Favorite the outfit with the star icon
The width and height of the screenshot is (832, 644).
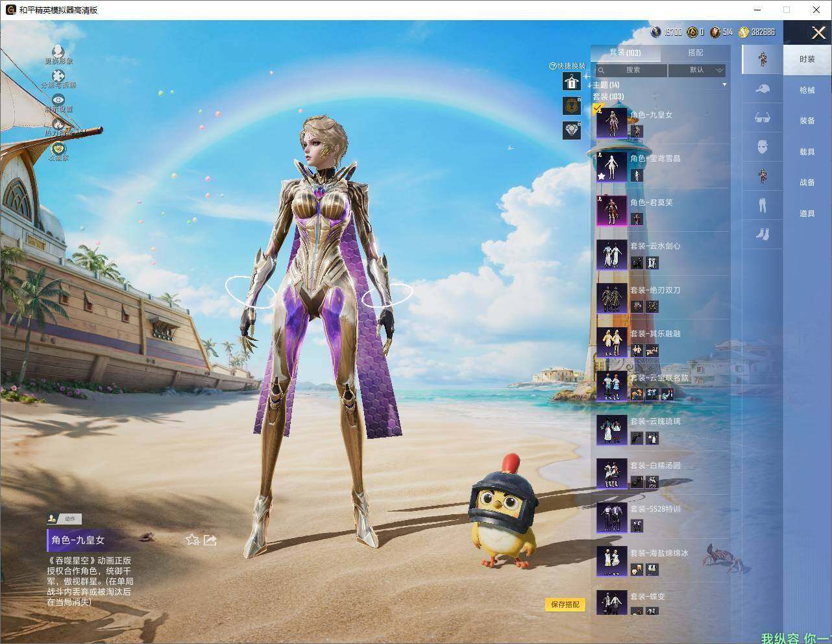pos(192,539)
